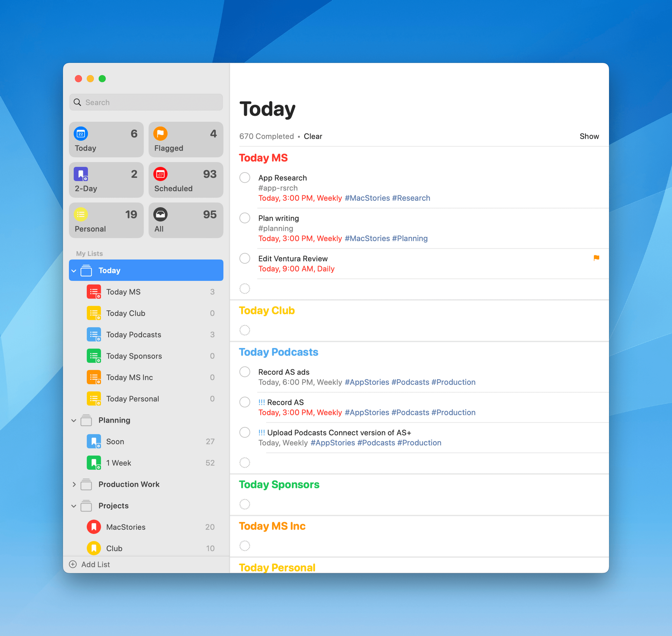Click the yellow Today Personal list icon
672x636 pixels.
pyautogui.click(x=94, y=399)
